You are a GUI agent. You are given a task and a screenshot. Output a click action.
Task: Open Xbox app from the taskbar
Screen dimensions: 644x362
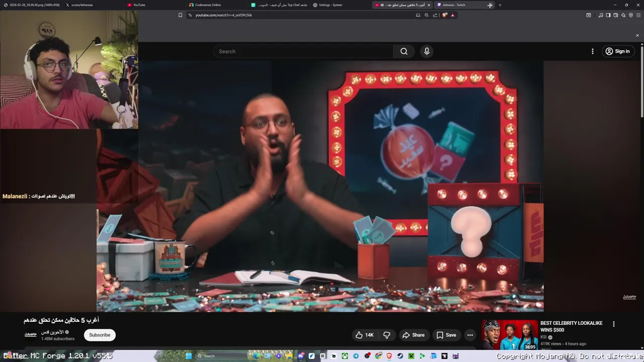pos(345,356)
